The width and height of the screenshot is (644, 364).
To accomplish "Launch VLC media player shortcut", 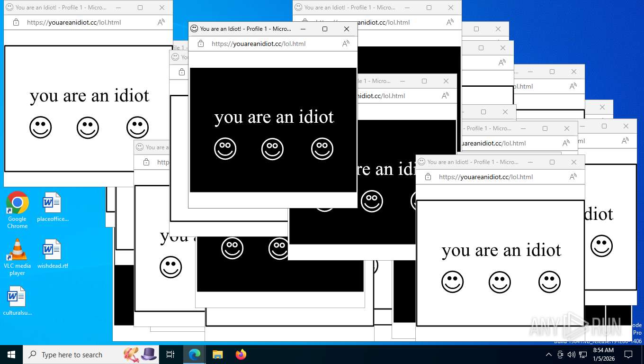I will 18,257.
